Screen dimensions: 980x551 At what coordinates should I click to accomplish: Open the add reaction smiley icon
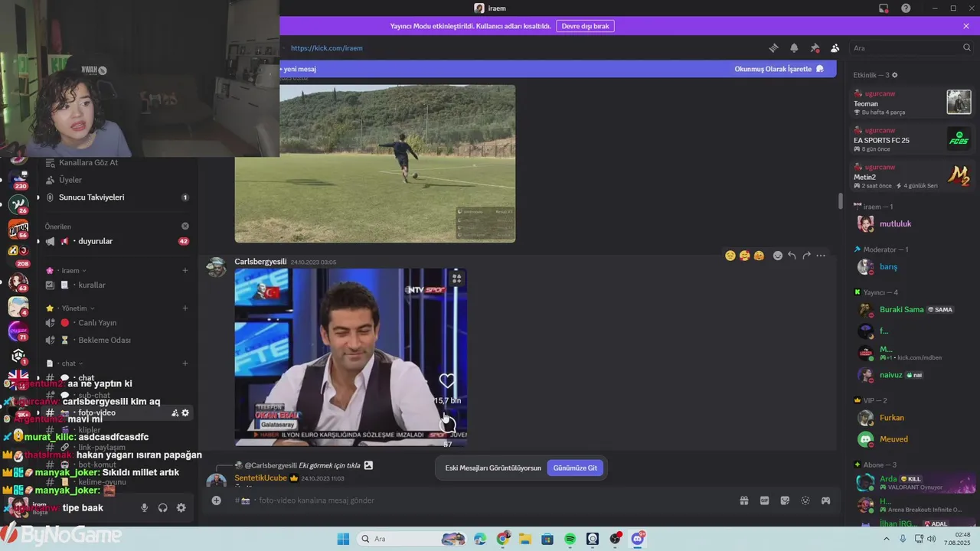click(778, 256)
